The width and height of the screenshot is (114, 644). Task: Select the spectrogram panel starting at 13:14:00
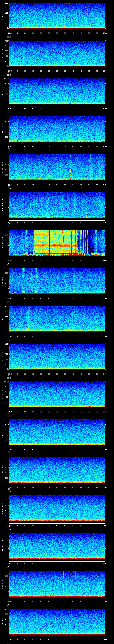coord(57,16)
